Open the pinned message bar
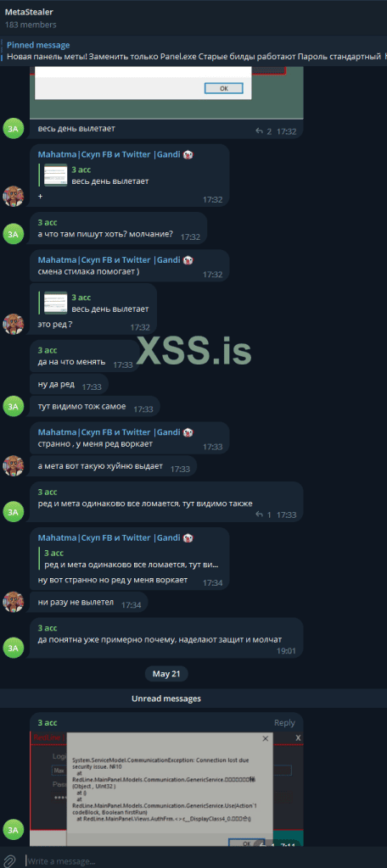387x868 pixels. pos(193,51)
